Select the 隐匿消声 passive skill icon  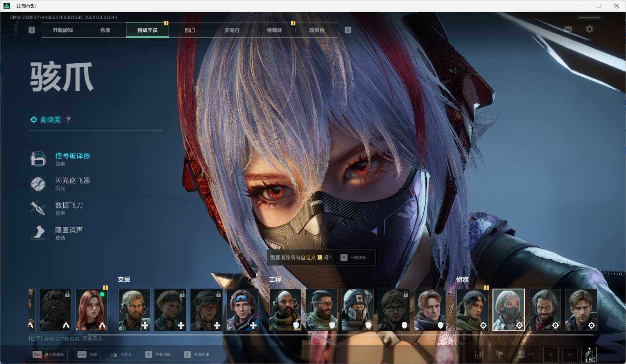[x=38, y=233]
